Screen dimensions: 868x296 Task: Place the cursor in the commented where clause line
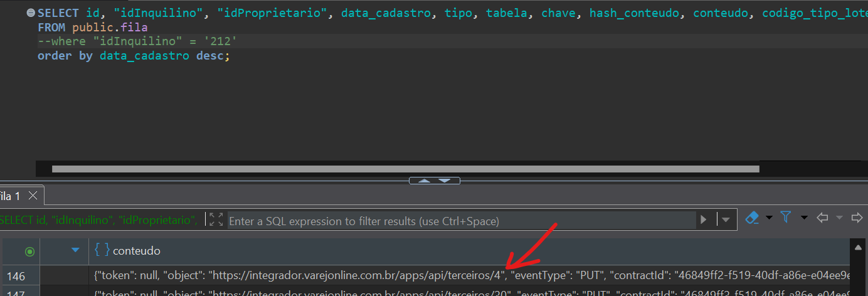coord(137,41)
